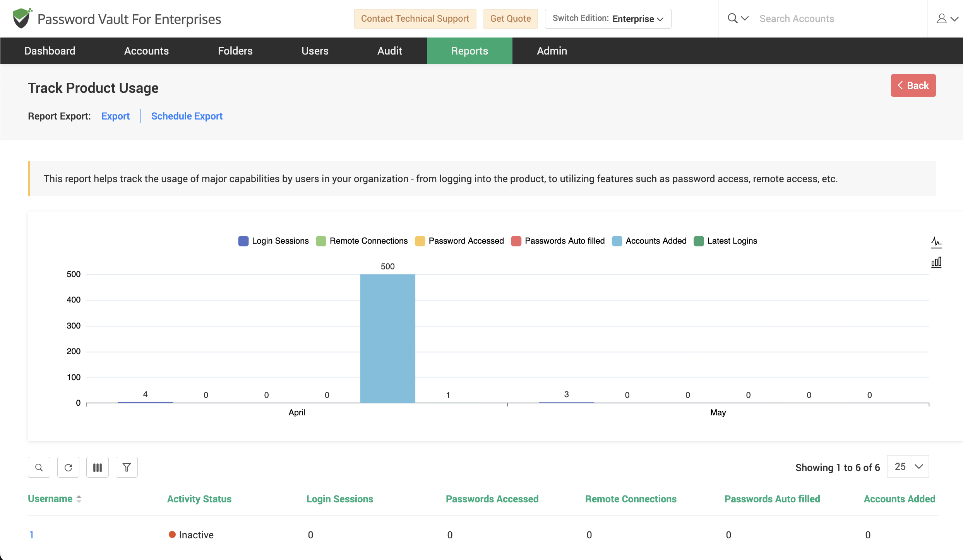Toggle Passwords Auto filled legend series
The height and width of the screenshot is (560, 963).
click(558, 241)
